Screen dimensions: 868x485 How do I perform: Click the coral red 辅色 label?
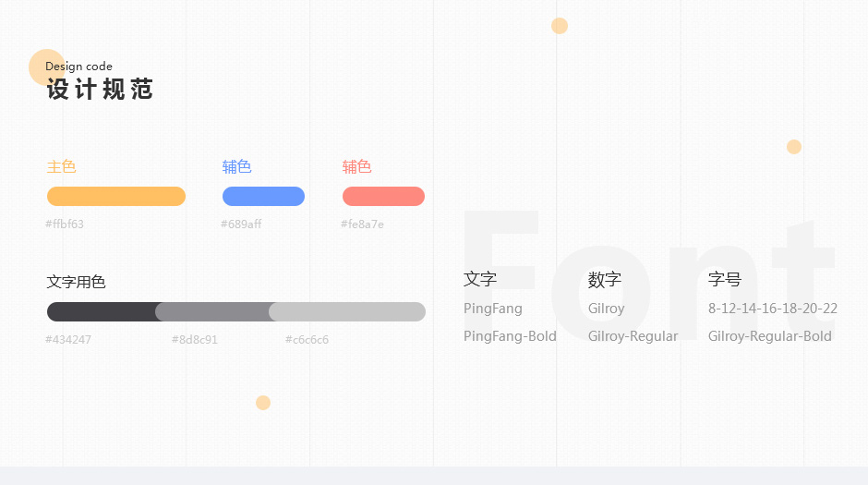click(x=357, y=166)
